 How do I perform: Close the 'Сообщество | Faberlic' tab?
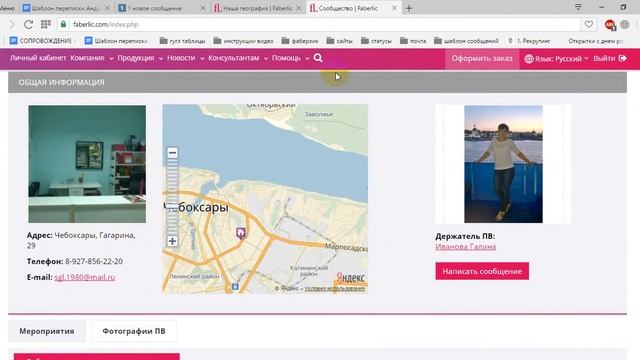(394, 8)
